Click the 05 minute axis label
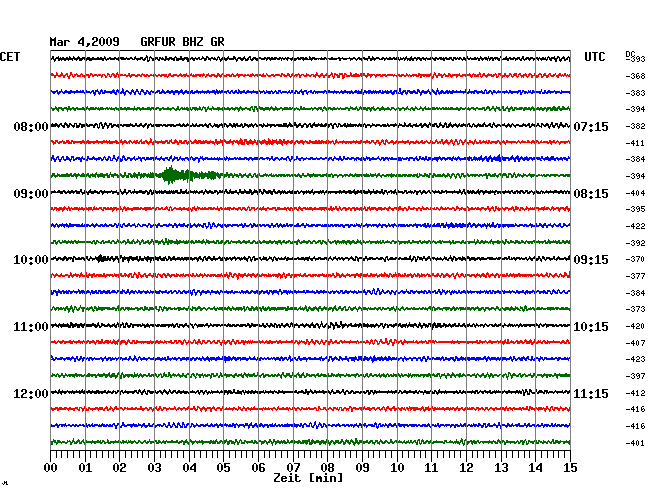Viewport: 650px width, 494px height. coord(223,467)
